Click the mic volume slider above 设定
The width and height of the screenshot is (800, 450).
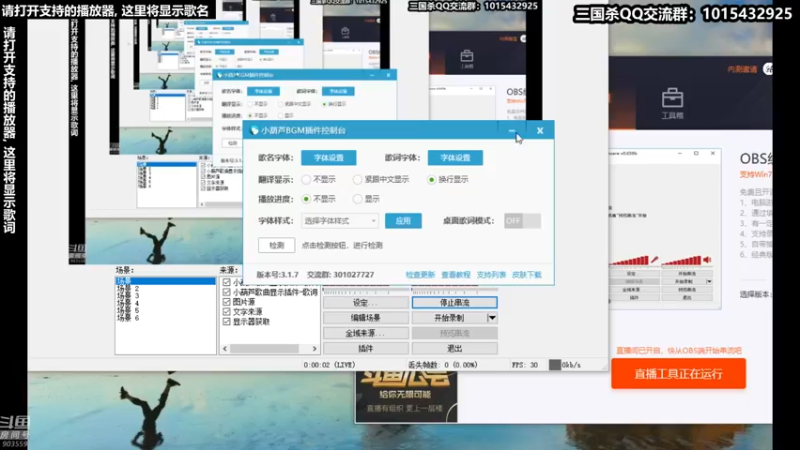click(366, 291)
